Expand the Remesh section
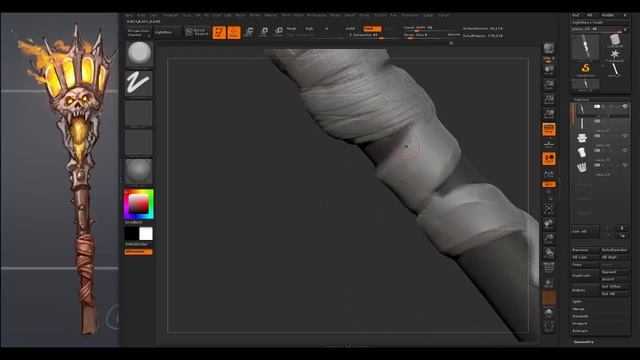This screenshot has width=640, height=360. 580,316
